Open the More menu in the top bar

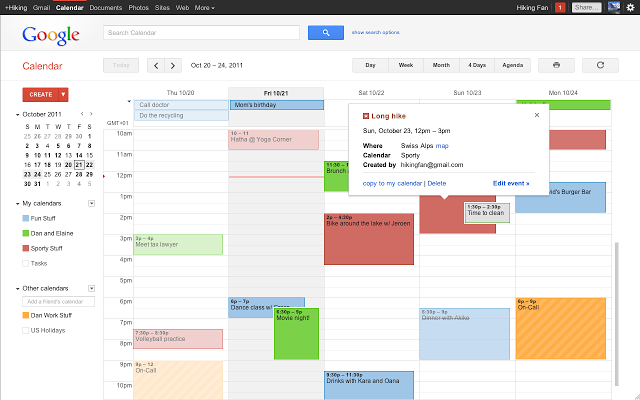[x=204, y=7]
